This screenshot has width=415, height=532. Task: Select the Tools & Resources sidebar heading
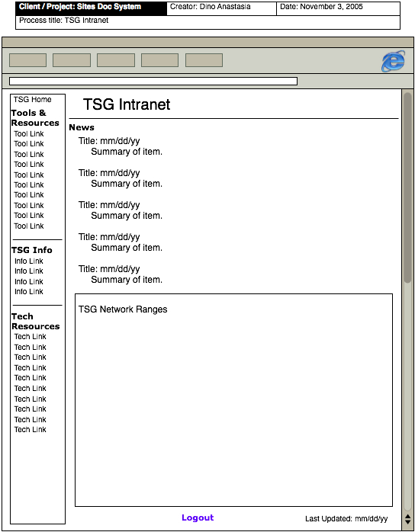pyautogui.click(x=35, y=117)
